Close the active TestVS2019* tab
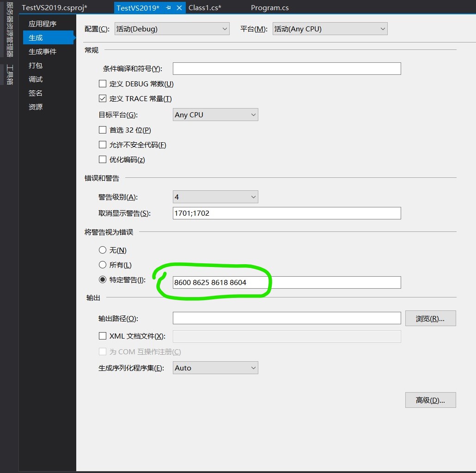This screenshot has width=476, height=473. 179,8
